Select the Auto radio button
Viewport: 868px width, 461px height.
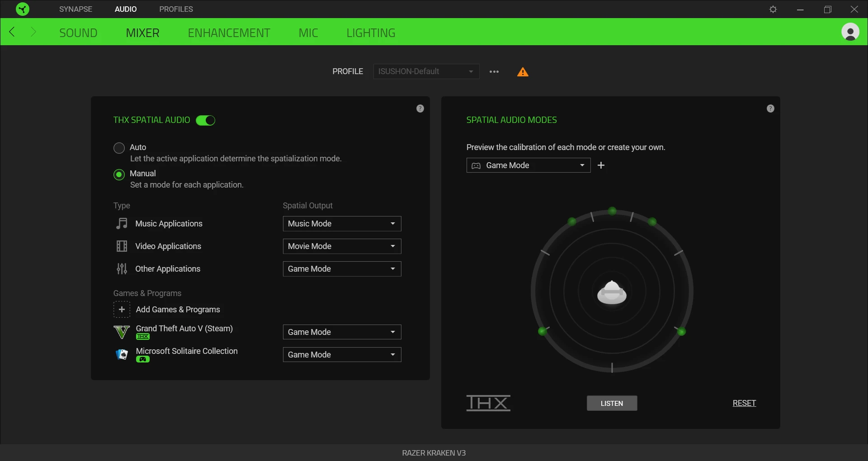(x=119, y=148)
